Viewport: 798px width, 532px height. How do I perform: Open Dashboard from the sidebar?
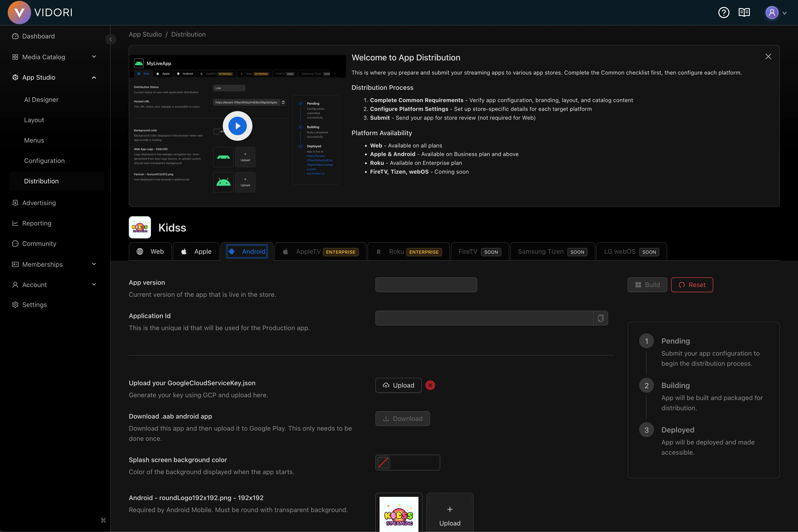click(x=38, y=36)
